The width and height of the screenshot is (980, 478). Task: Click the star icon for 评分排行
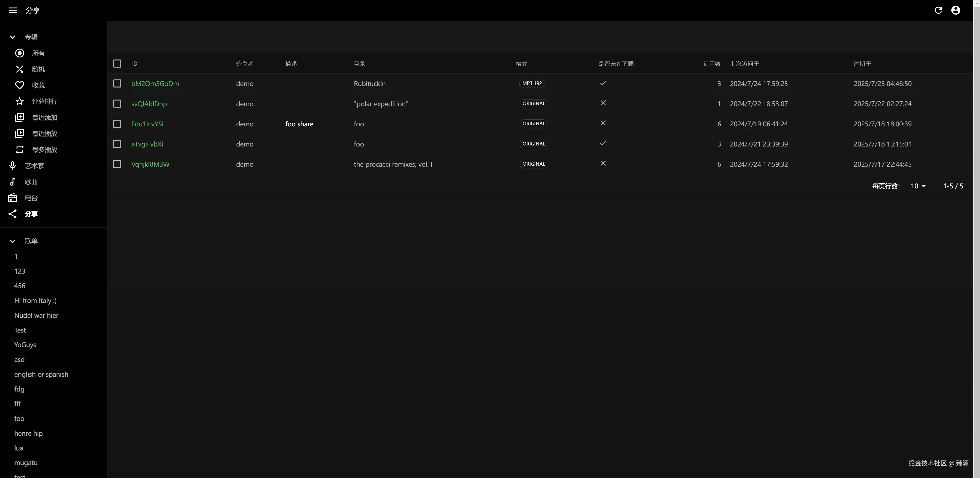tap(19, 101)
